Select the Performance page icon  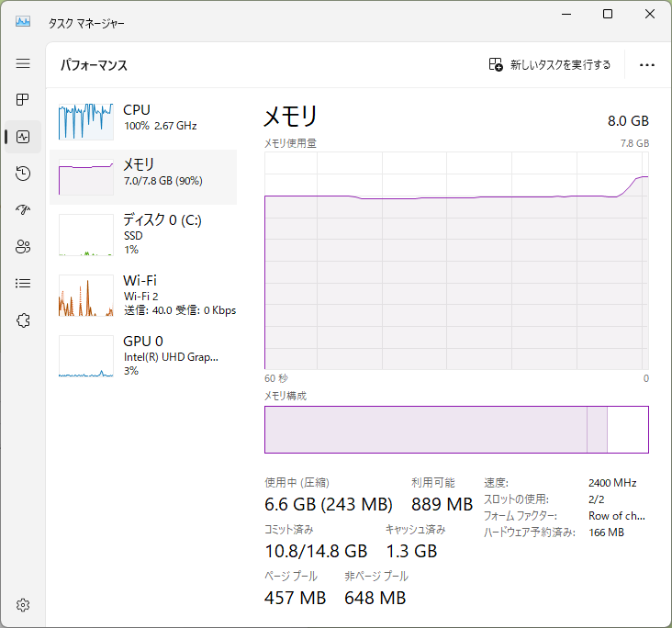point(23,137)
